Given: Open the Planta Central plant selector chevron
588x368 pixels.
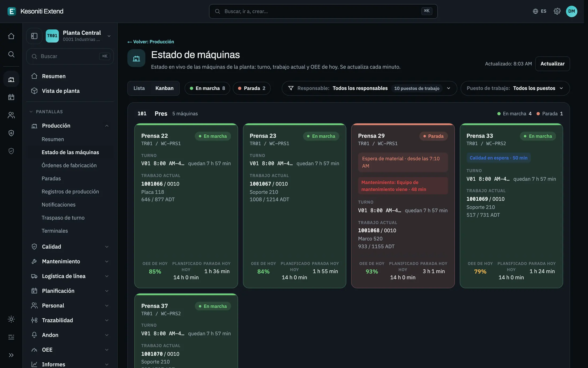Looking at the screenshot, I should [109, 36].
